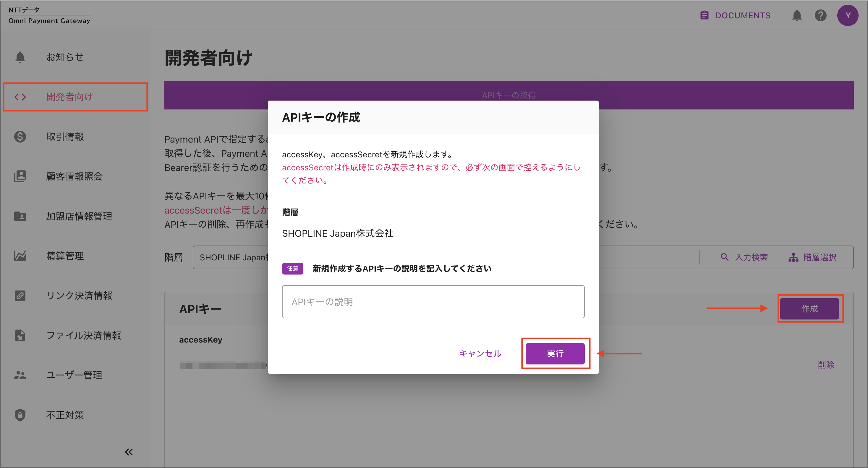868x468 pixels.
Task: Click the accessKey column header
Action: (200, 340)
